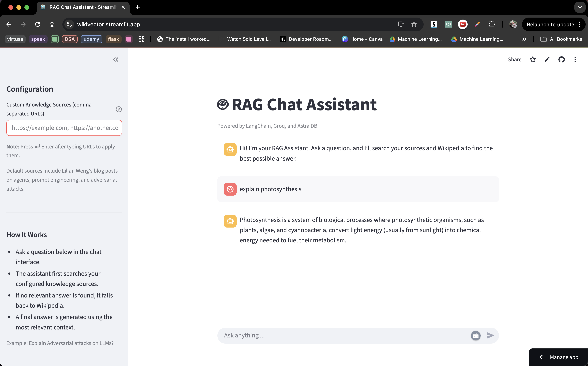Viewport: 588px width, 366px height.
Task: Expand the tab search dropdown arrow
Action: pyautogui.click(x=580, y=7)
